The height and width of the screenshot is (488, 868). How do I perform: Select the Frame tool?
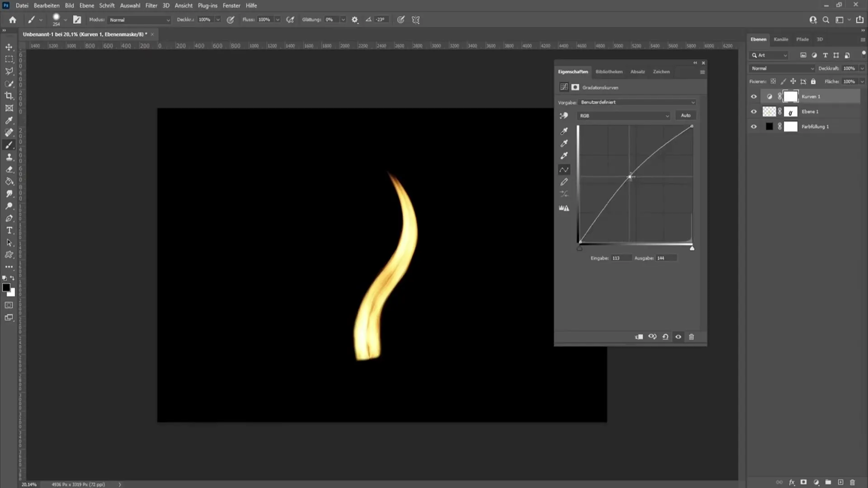coord(9,108)
